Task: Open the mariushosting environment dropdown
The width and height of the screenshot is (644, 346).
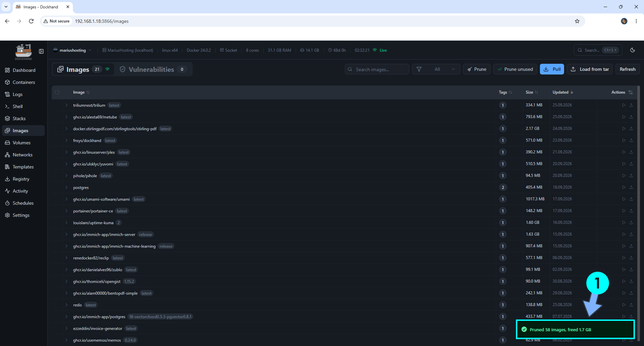Action: click(x=72, y=50)
